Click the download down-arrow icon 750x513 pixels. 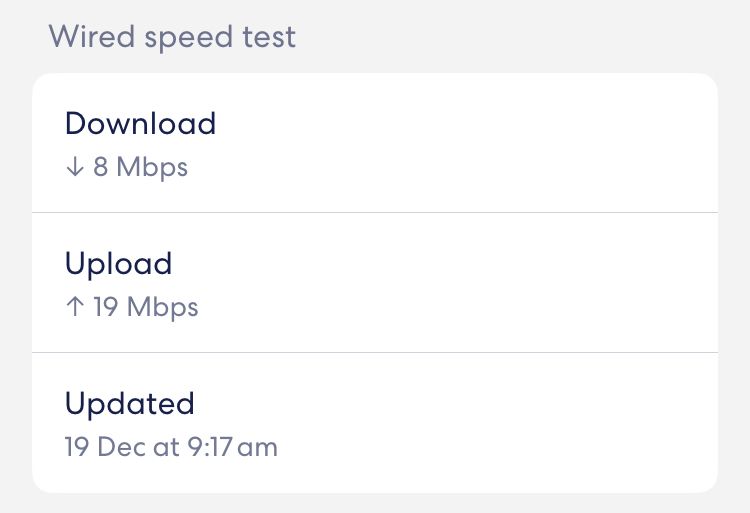pyautogui.click(x=74, y=167)
